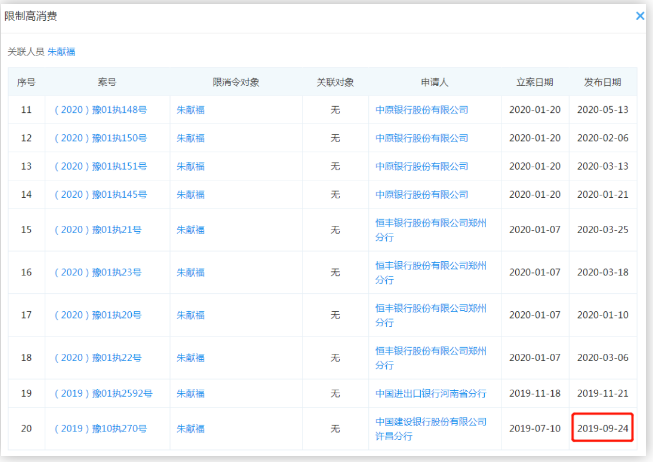Viewport: 653px width, 462px height.
Task: Open case (2020)豫01执150号
Action: (100, 138)
